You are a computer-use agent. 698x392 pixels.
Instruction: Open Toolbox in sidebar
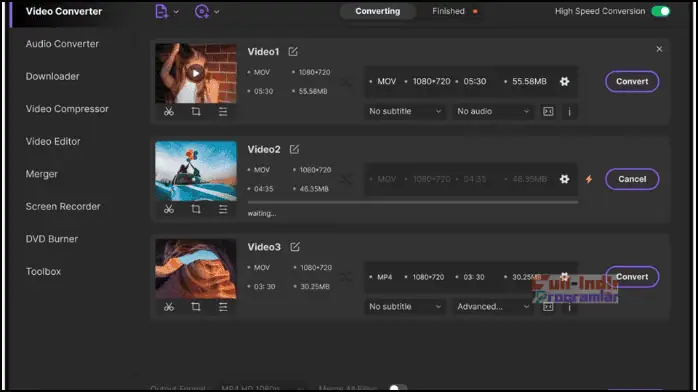43,271
